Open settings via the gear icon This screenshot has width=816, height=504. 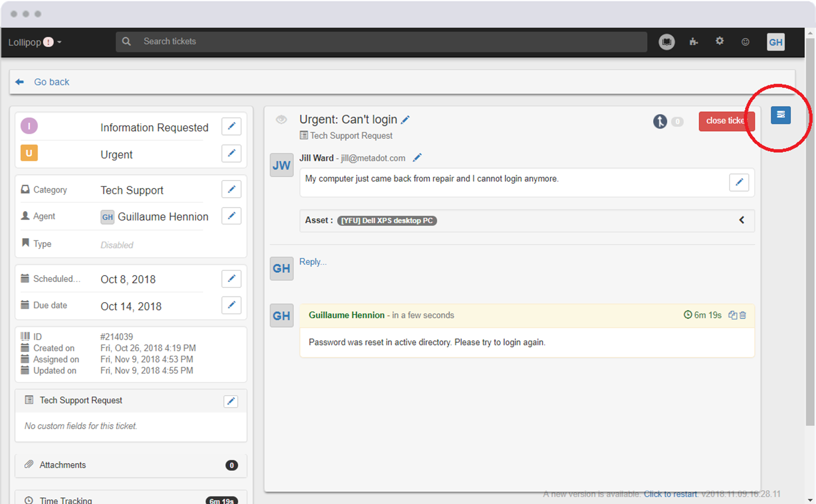(719, 41)
